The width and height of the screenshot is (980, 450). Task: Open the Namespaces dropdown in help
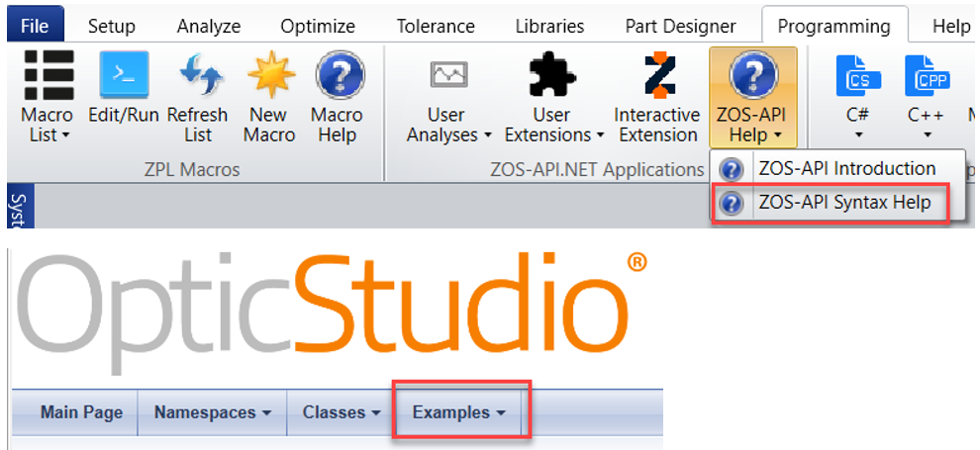pyautogui.click(x=212, y=412)
